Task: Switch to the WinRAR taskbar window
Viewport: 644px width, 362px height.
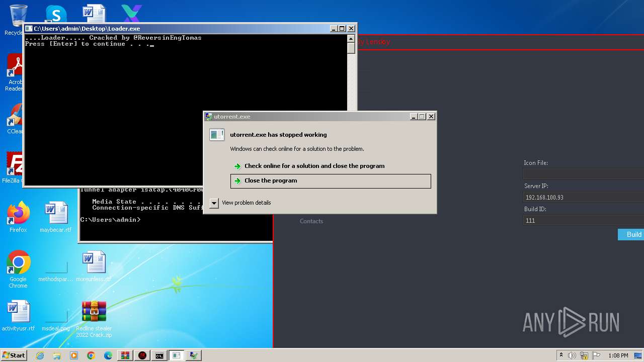Action: point(125,355)
